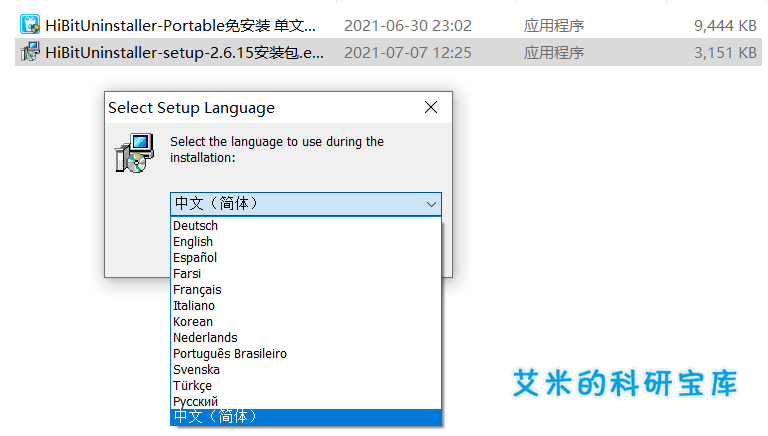Select the HiBitUninstaller-Portable file name
Image resolution: width=768 pixels, height=436 pixels.
(x=180, y=24)
